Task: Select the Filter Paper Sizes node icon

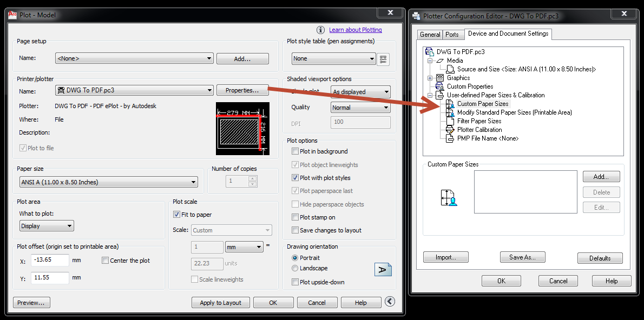Action: pyautogui.click(x=451, y=121)
